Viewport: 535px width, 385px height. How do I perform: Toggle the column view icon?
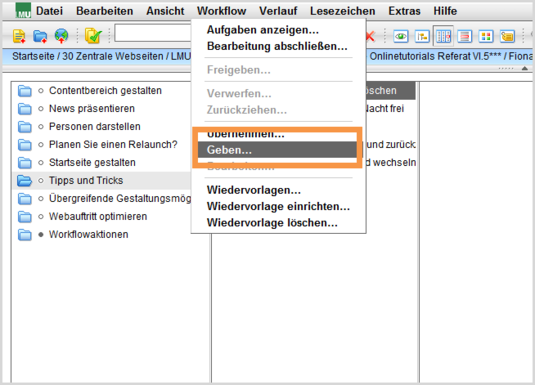tap(443, 36)
